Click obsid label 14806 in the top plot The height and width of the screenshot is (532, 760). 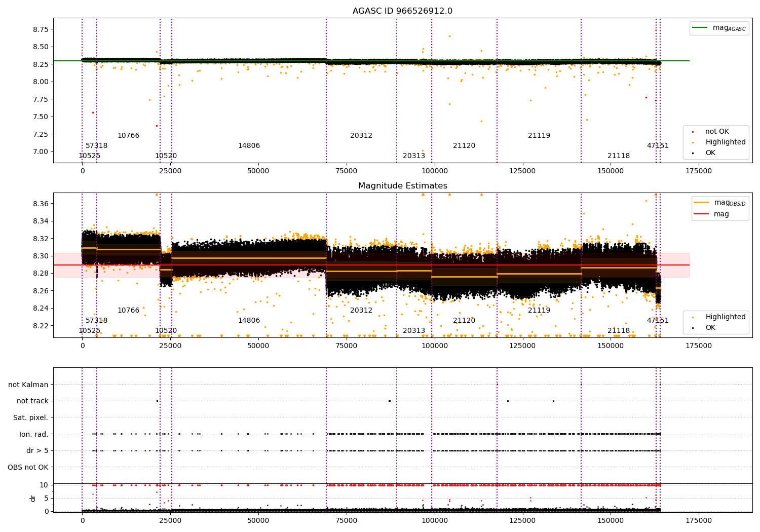249,146
